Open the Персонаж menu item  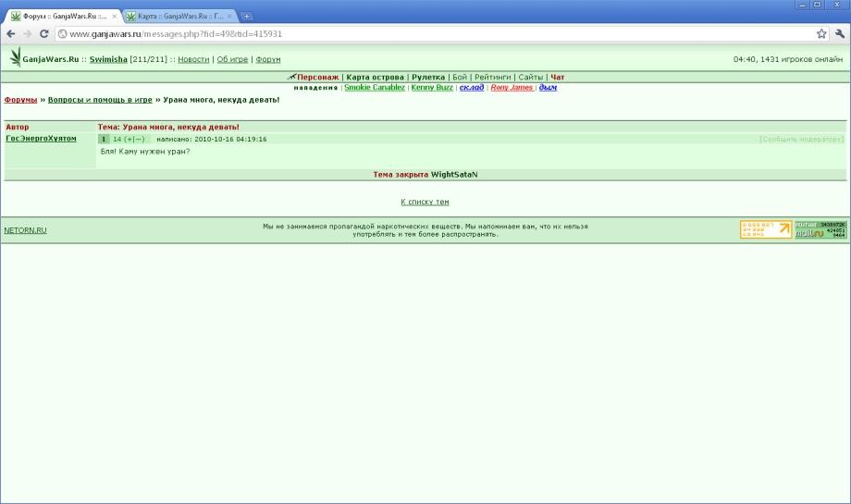click(x=317, y=77)
